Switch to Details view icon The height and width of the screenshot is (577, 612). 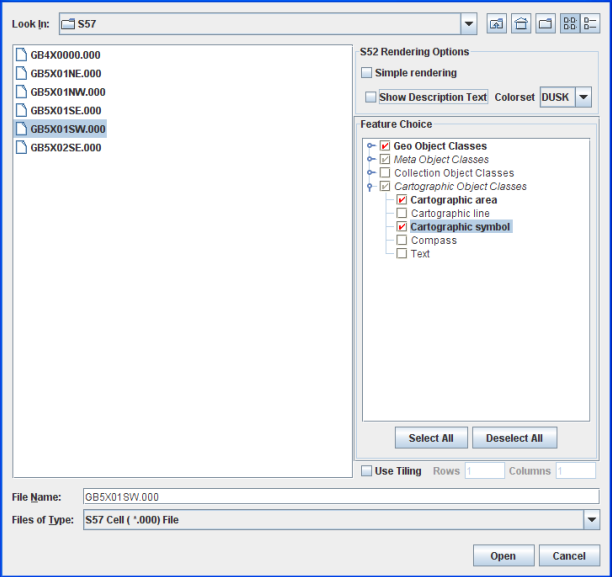click(x=590, y=24)
